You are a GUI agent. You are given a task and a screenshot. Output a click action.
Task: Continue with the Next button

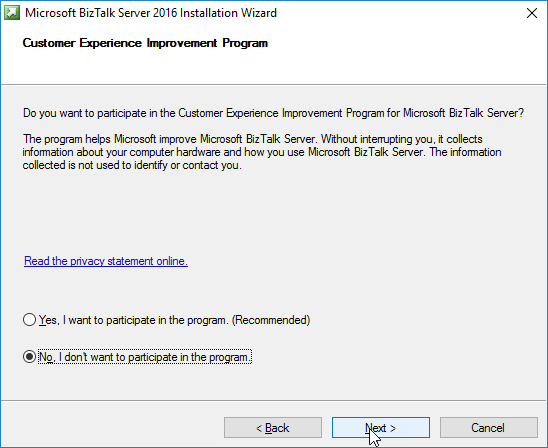pos(381,427)
